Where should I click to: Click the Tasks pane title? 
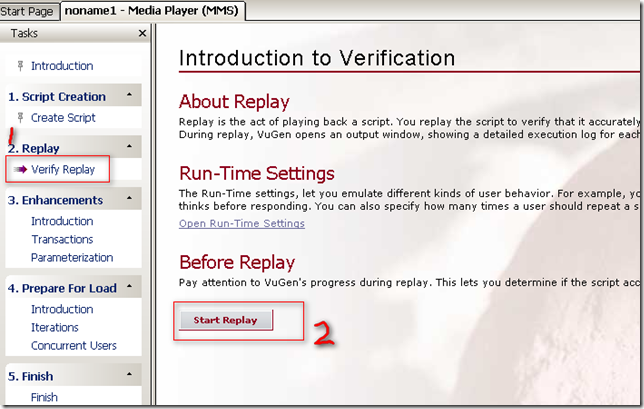[24, 33]
